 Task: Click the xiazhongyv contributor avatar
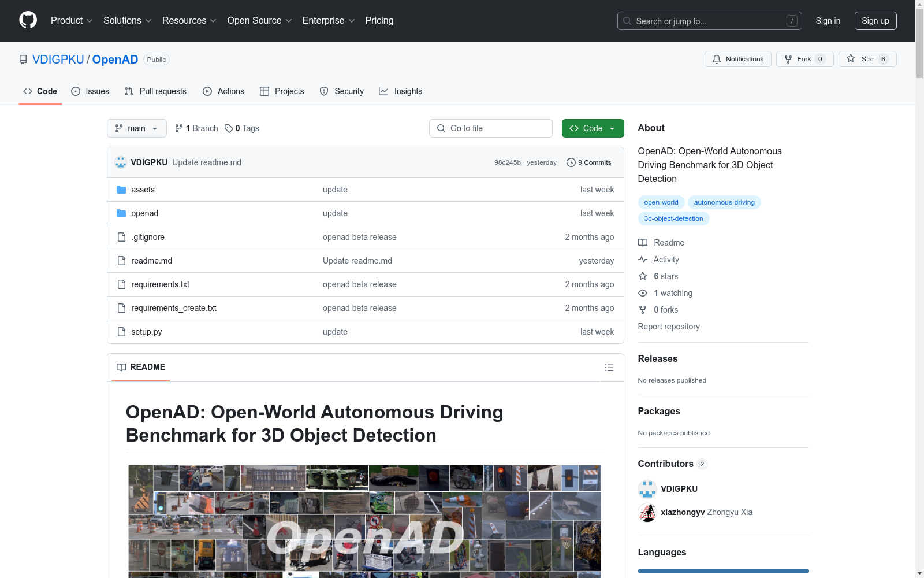pos(647,512)
